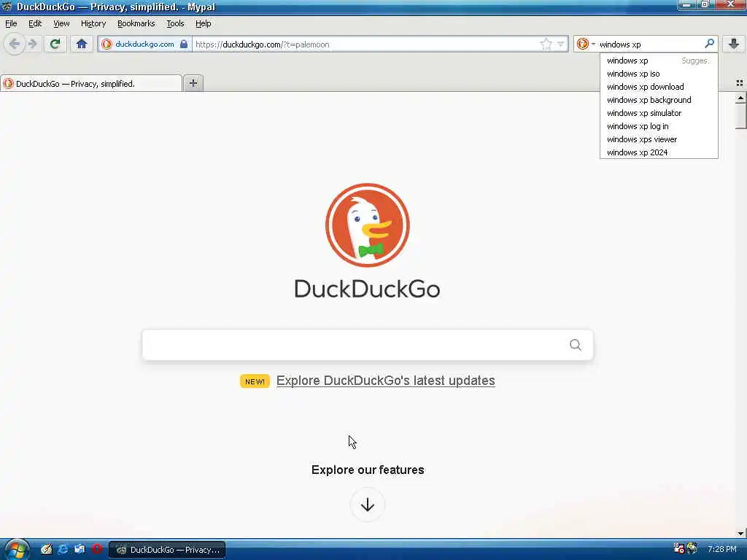Click the DuckDuckGo — Privacy taskbar button
The width and height of the screenshot is (747, 560).
pos(167,550)
